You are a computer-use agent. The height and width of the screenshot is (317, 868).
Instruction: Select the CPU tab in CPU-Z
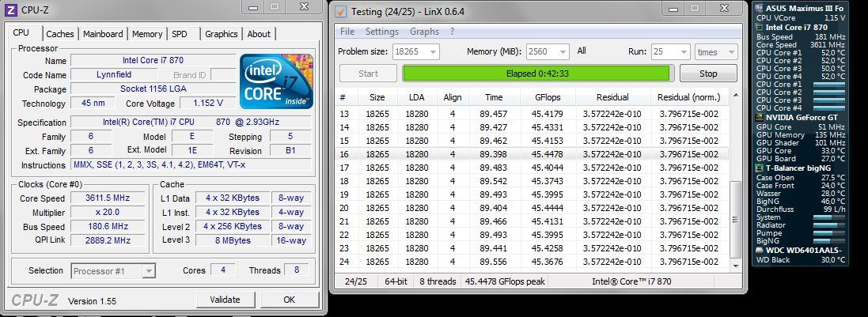tap(21, 33)
